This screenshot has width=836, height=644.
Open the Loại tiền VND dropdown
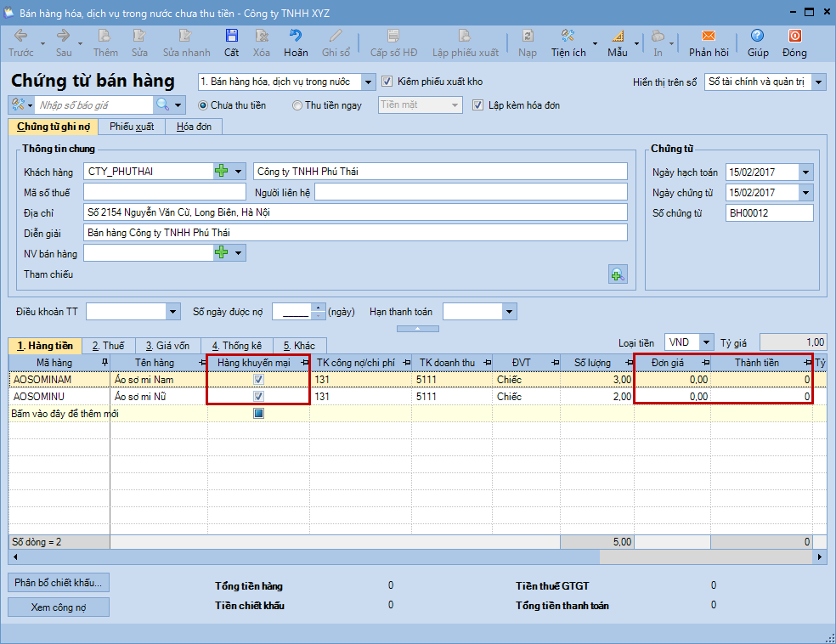[706, 343]
